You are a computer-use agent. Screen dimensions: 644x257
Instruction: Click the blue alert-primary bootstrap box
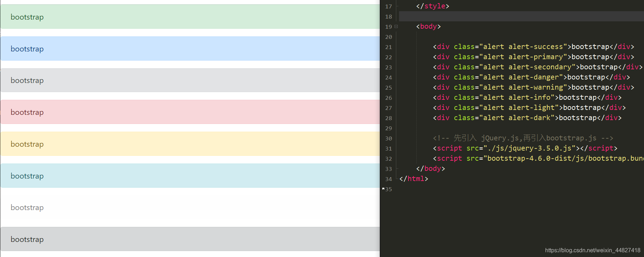[190, 48]
